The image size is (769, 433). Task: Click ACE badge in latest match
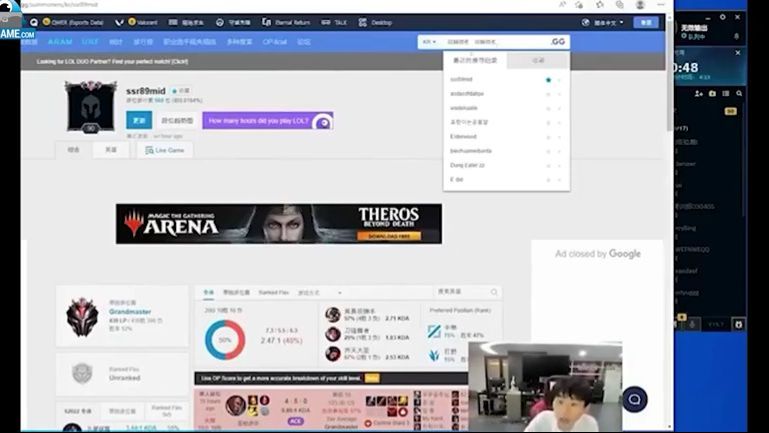(x=295, y=421)
